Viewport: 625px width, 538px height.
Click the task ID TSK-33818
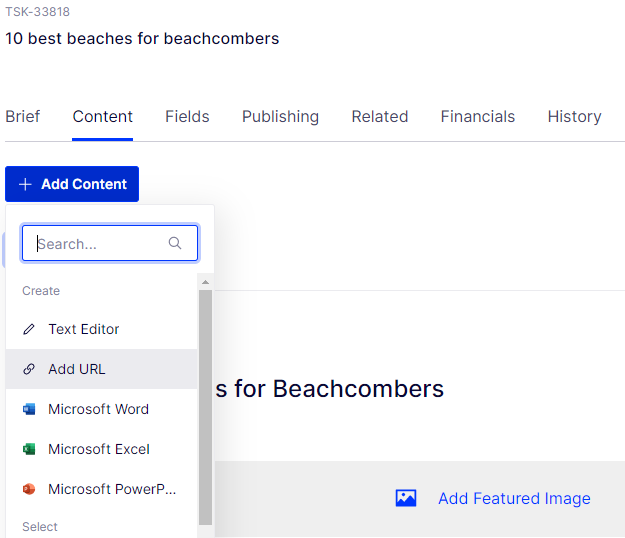[x=37, y=12]
